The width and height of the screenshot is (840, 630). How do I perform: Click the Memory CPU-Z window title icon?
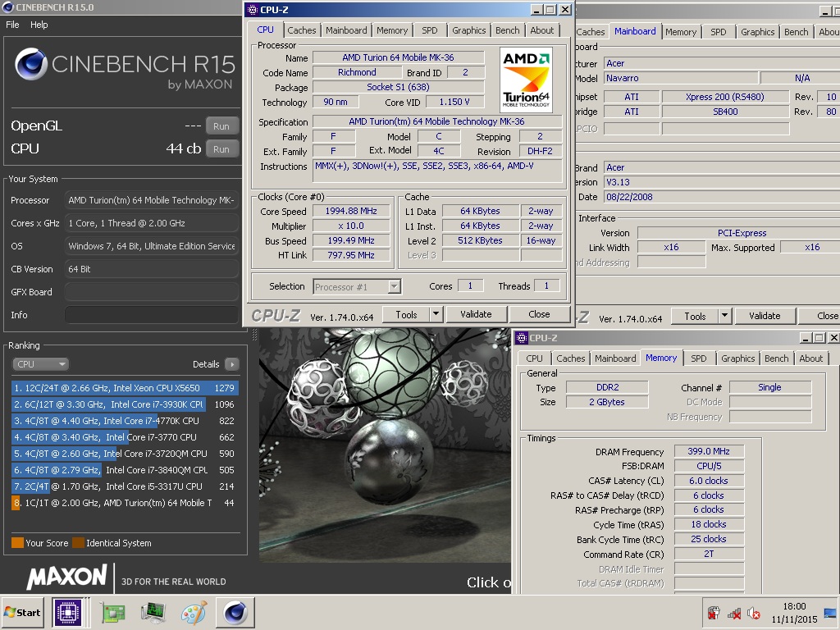523,338
